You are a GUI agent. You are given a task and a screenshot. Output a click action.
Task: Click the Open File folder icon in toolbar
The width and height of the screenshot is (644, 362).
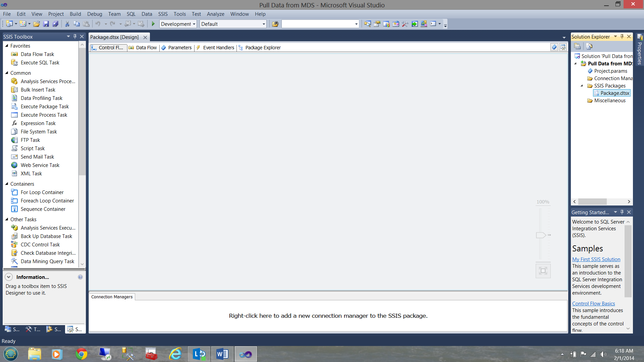click(37, 24)
